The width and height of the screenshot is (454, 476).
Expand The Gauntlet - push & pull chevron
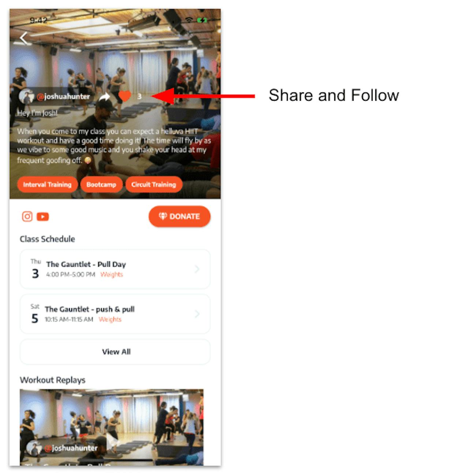[x=197, y=314]
